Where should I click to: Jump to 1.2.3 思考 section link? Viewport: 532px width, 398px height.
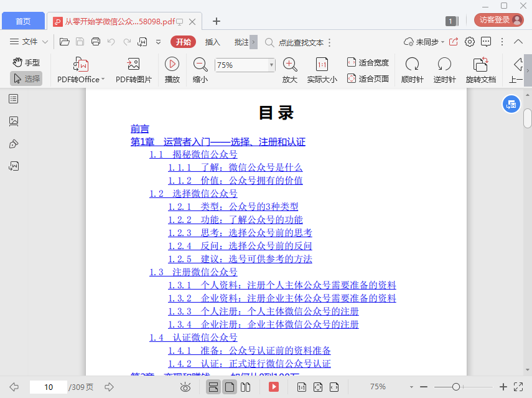point(240,233)
